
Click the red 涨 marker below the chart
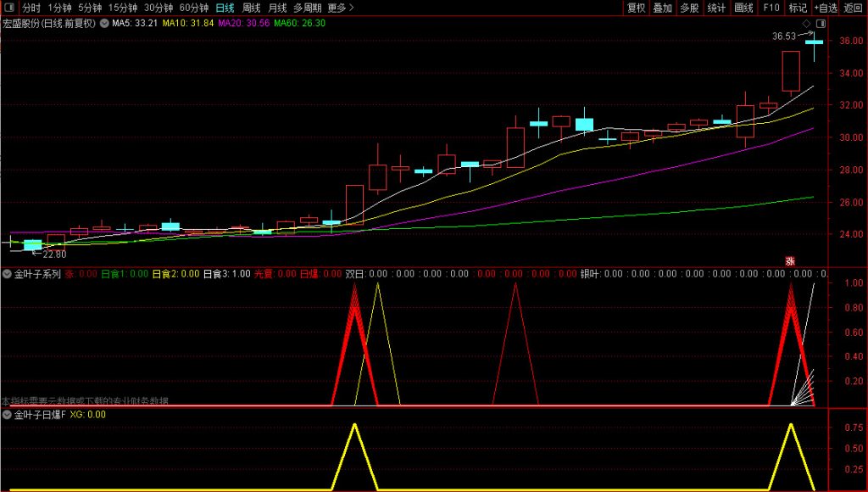790,261
